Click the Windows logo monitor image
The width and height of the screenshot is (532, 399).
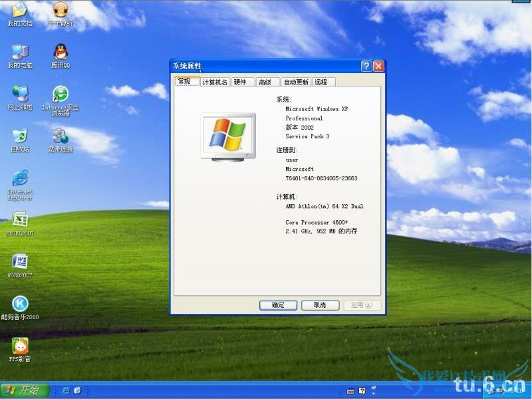point(228,137)
